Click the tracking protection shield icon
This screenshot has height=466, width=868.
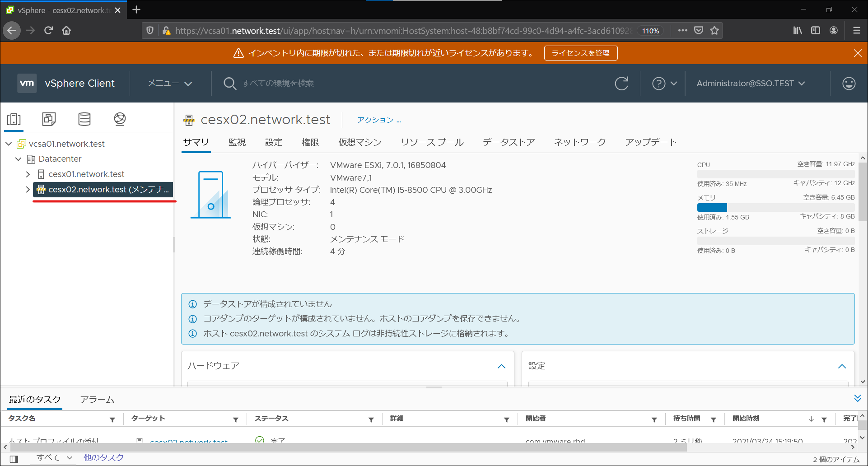coord(150,30)
